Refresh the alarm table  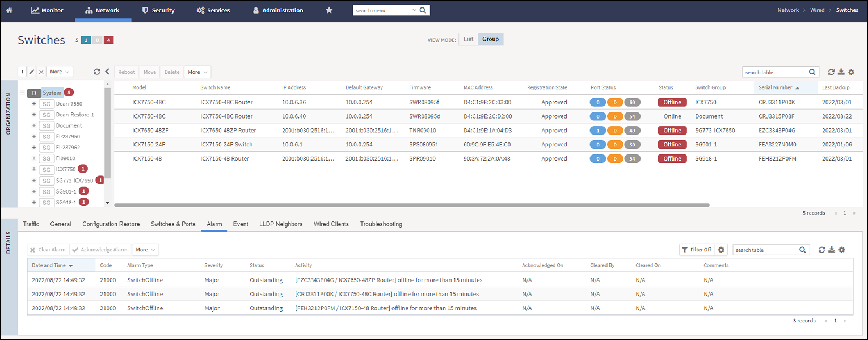pyautogui.click(x=821, y=250)
